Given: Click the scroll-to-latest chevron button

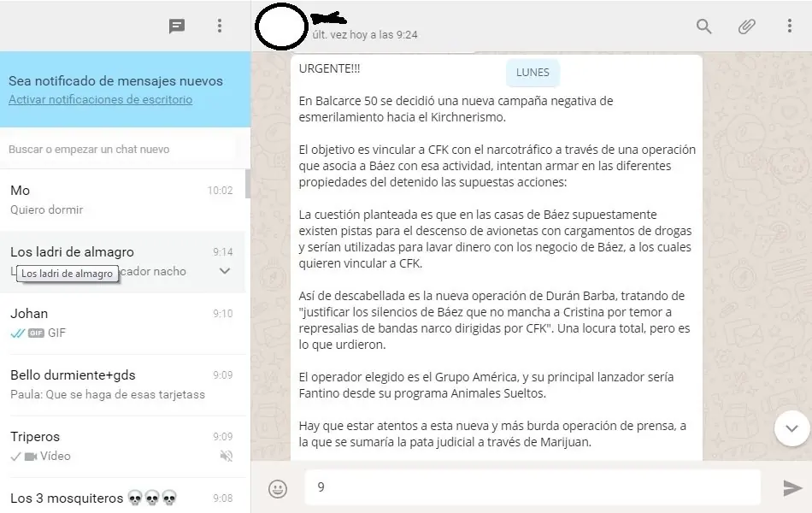Looking at the screenshot, I should 790,428.
